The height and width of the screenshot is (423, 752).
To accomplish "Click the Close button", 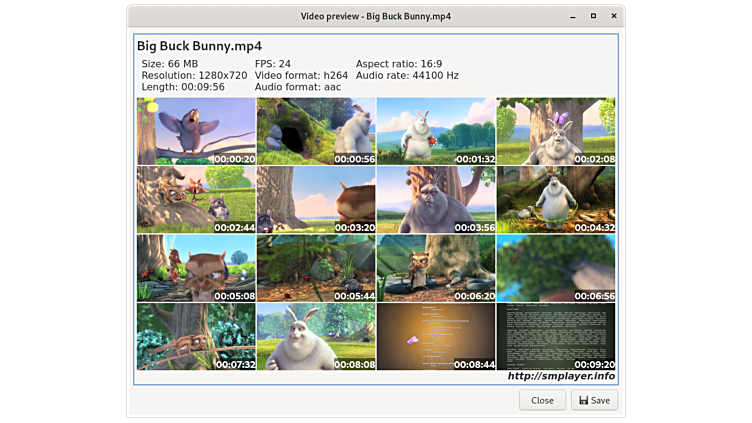I will tap(542, 400).
